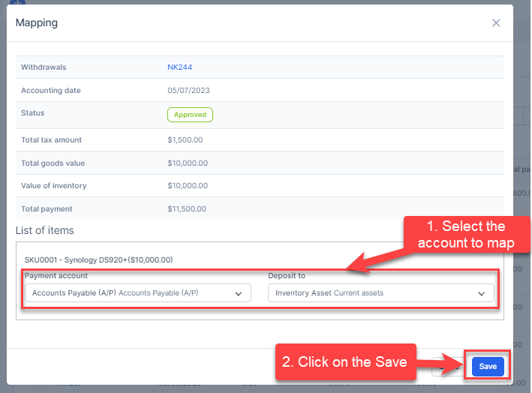The height and width of the screenshot is (393, 532).
Task: Open the NK244 withdrawal link
Action: point(180,67)
